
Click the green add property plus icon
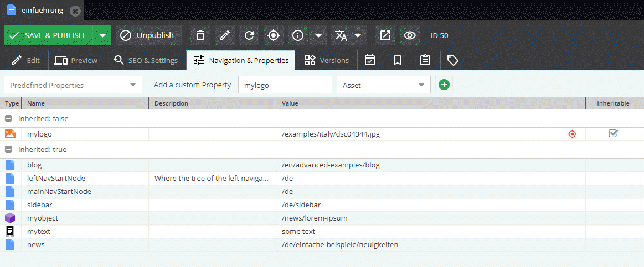pyautogui.click(x=444, y=85)
